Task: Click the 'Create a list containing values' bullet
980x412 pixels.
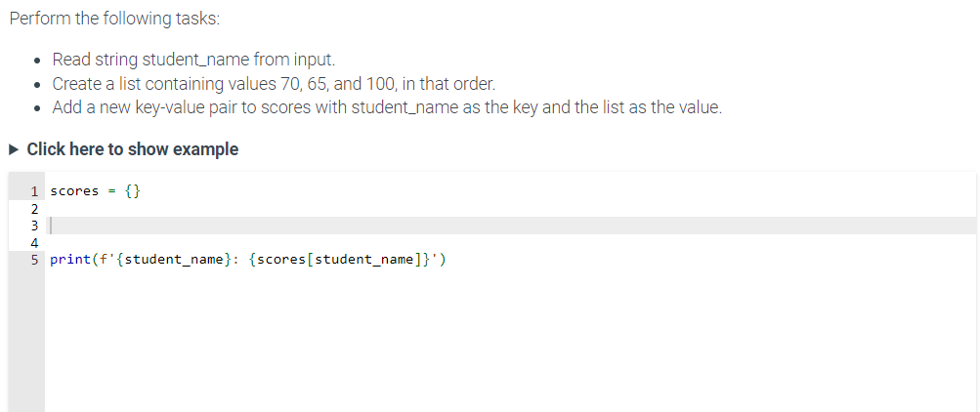Action: click(274, 84)
